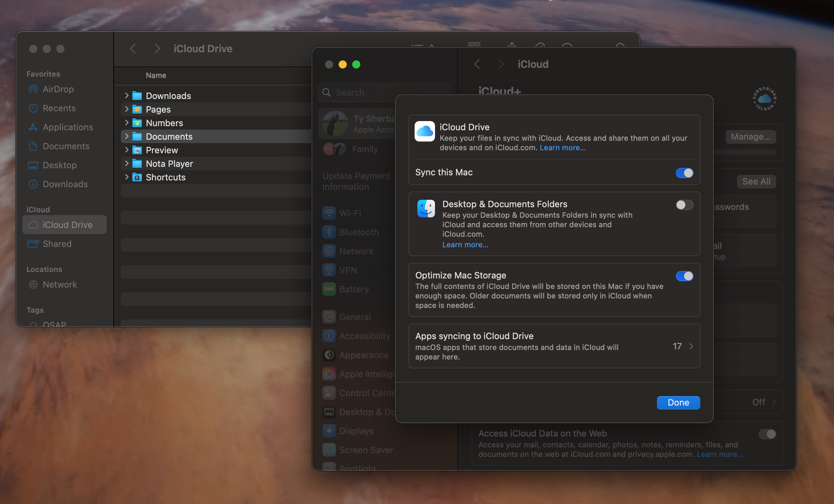
Task: Open Apps syncing to iCloud Drive list
Action: [554, 346]
